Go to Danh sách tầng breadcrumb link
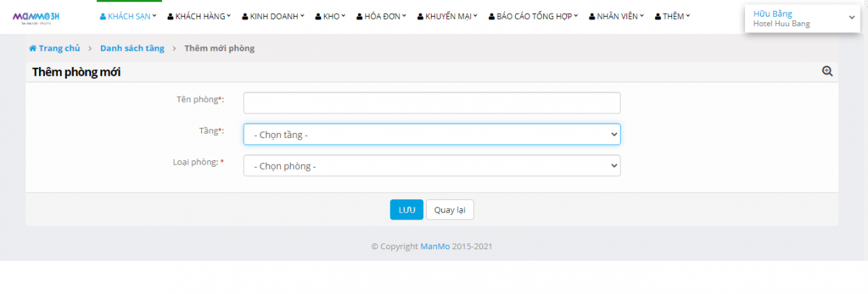868x294 pixels. (x=132, y=48)
